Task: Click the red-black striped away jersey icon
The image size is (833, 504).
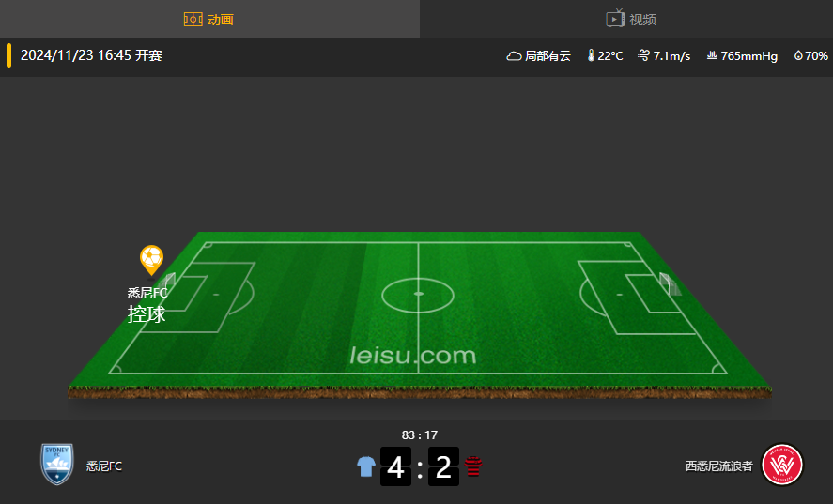Action: coord(472,466)
